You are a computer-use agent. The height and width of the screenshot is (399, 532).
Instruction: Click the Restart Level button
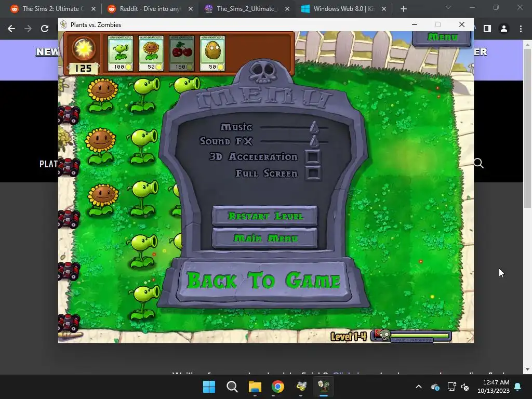pyautogui.click(x=264, y=216)
